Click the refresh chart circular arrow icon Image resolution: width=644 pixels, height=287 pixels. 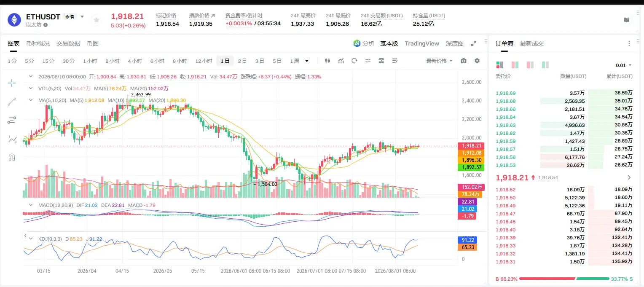[x=354, y=61]
